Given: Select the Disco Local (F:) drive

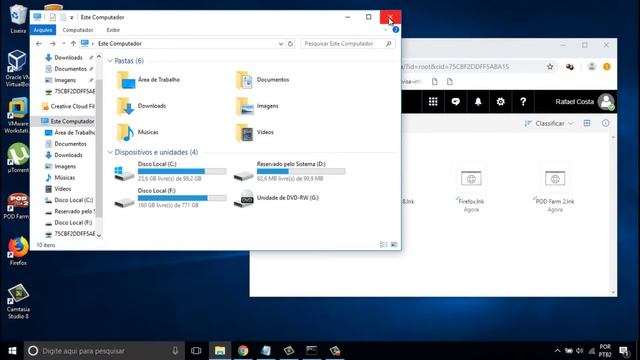Looking at the screenshot, I should (170, 198).
